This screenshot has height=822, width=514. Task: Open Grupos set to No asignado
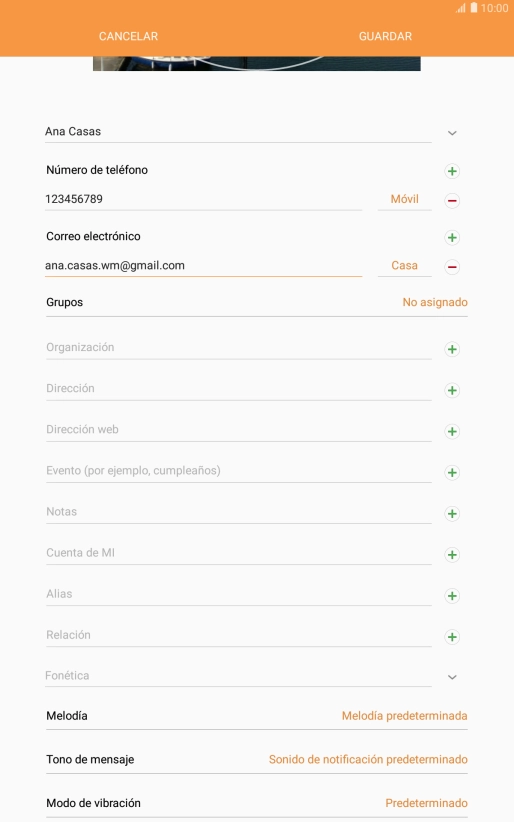pos(257,302)
